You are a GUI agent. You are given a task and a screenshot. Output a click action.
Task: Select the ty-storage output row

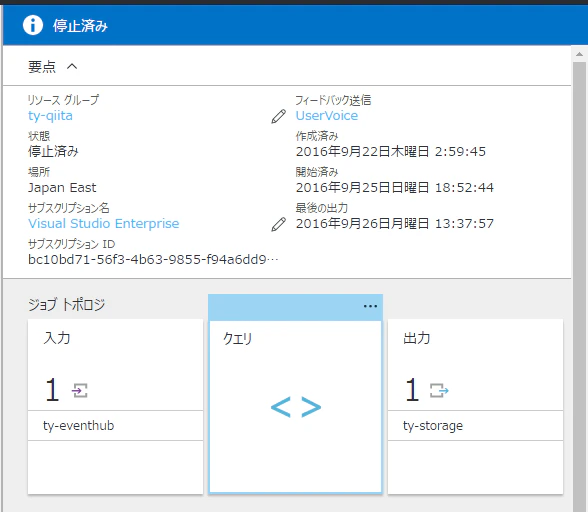pyautogui.click(x=475, y=426)
